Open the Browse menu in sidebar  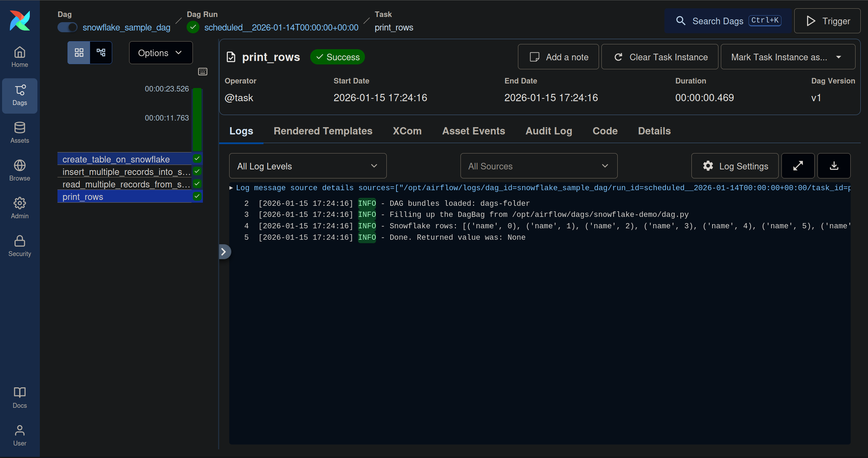tap(20, 171)
